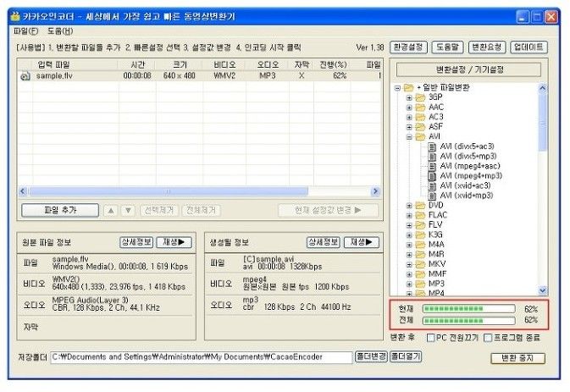Click the preset tree scroll-up arrow

[x=542, y=88]
